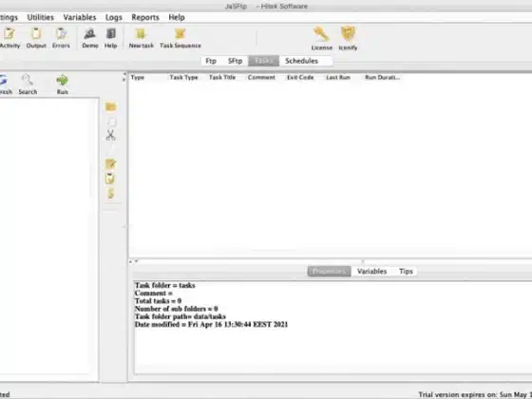The image size is (532, 399).
Task: Sort by the Task Title column header
Action: coord(222,77)
